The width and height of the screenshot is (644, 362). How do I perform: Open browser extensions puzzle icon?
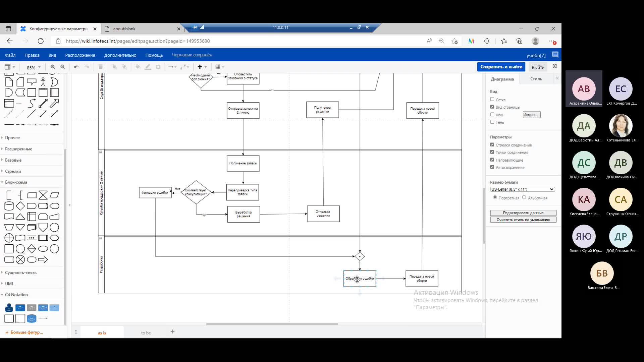click(487, 41)
